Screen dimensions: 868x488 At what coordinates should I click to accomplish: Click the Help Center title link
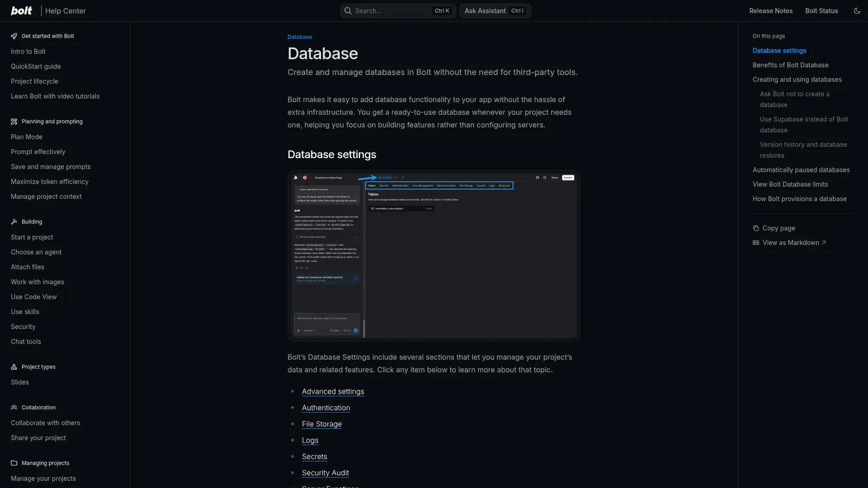point(66,11)
